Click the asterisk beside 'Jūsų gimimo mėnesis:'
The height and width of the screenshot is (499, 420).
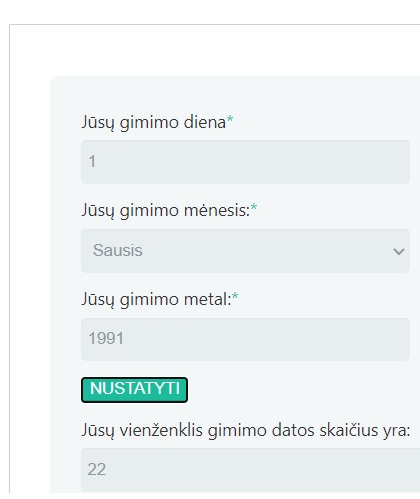click(x=254, y=208)
